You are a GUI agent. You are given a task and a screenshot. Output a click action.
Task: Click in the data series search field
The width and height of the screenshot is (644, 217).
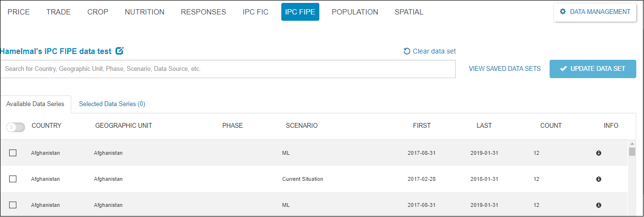227,69
